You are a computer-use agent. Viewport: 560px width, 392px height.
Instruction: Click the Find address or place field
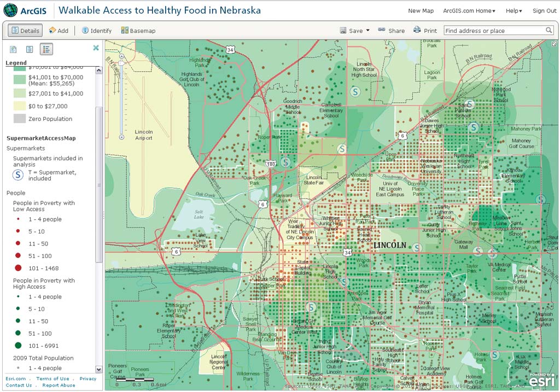click(494, 31)
